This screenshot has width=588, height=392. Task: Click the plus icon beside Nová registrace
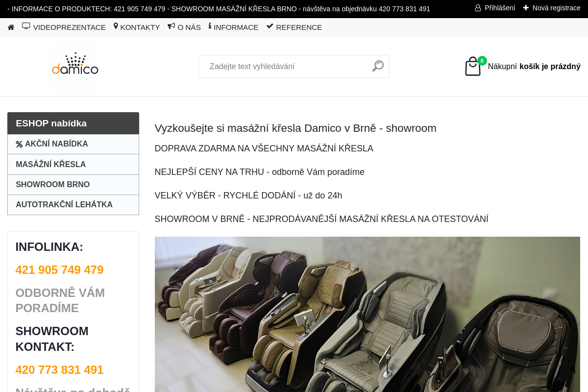coord(525,7)
